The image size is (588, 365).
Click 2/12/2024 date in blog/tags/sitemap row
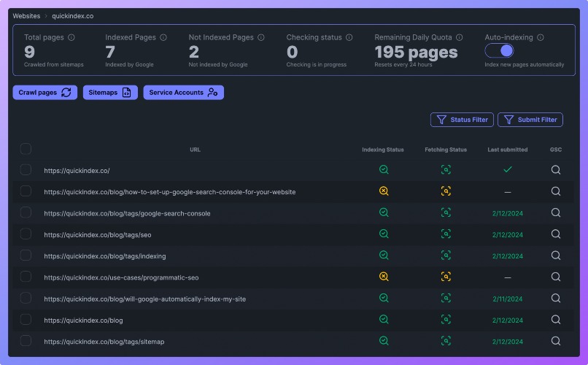pyautogui.click(x=507, y=342)
